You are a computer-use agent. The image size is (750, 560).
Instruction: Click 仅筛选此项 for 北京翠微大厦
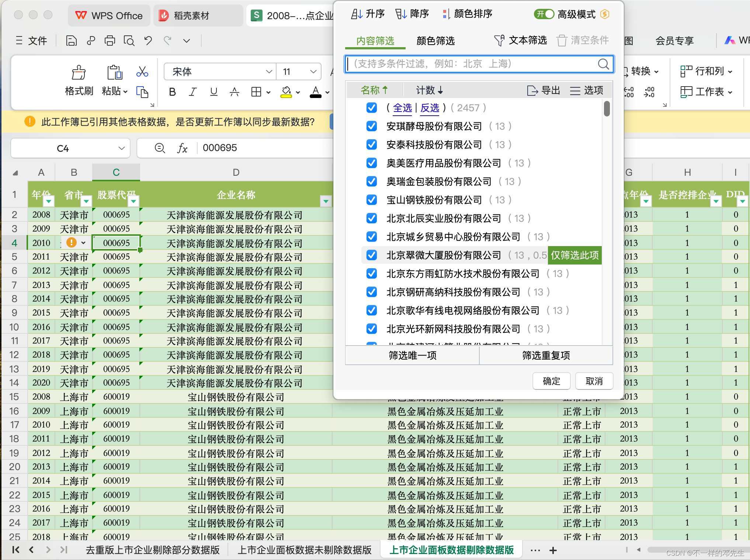click(x=574, y=255)
